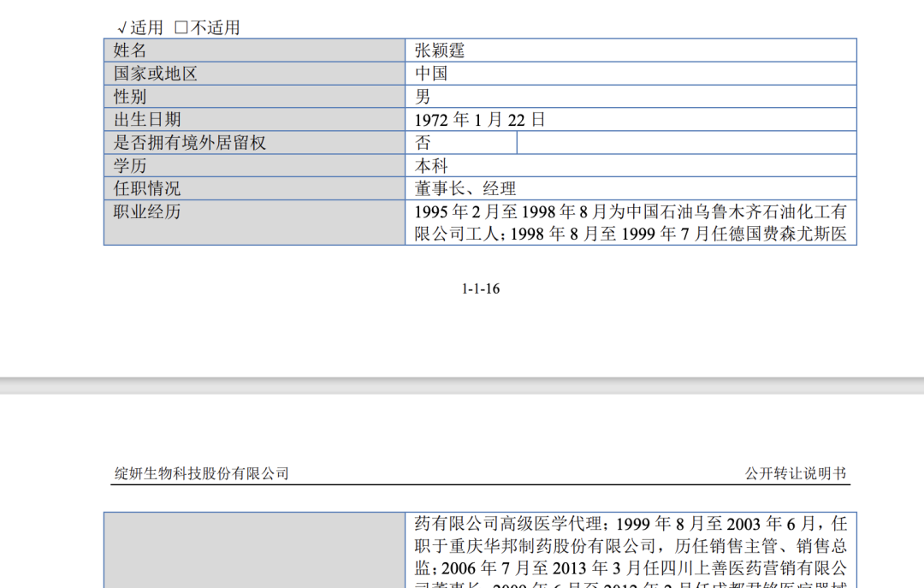The height and width of the screenshot is (588, 924).
Task: Select the 职业经历 label cell
Action: tap(255, 223)
